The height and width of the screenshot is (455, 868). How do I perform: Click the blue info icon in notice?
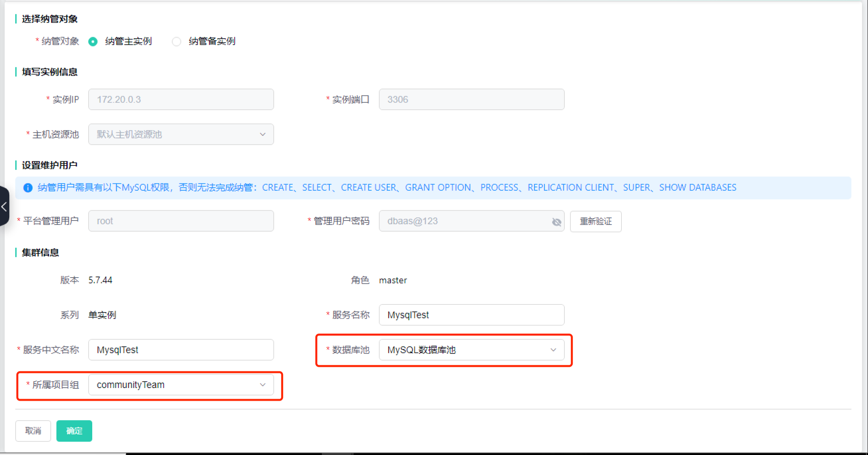28,188
